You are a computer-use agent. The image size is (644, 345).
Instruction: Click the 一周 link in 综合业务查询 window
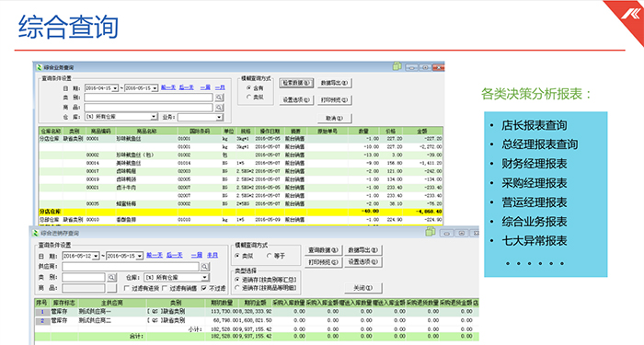tap(205, 87)
